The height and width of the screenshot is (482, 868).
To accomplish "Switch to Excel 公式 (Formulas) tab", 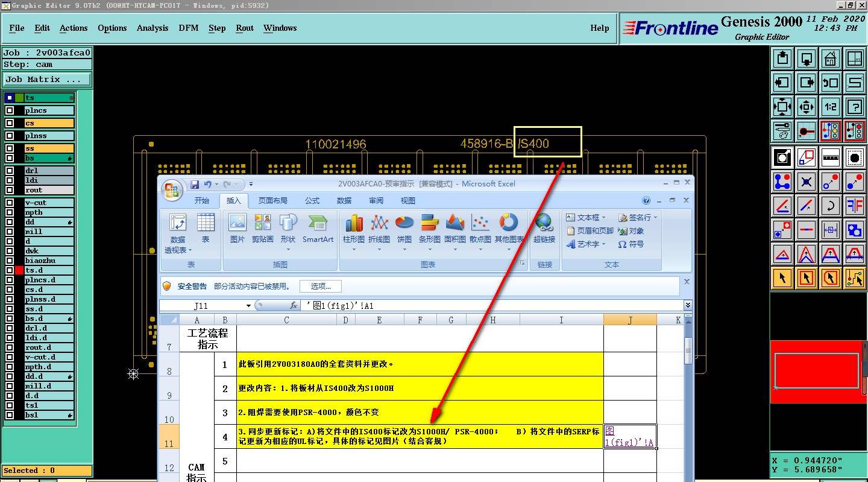I will pos(312,201).
